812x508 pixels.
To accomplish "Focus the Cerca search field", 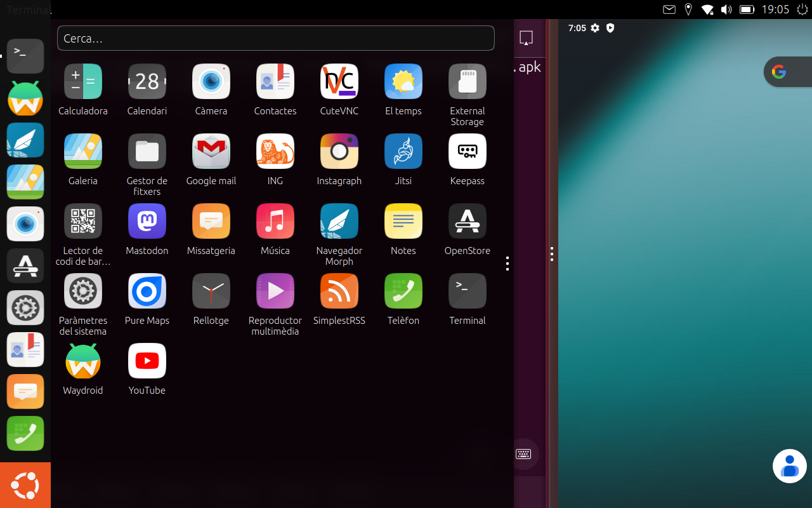I will pyautogui.click(x=276, y=38).
